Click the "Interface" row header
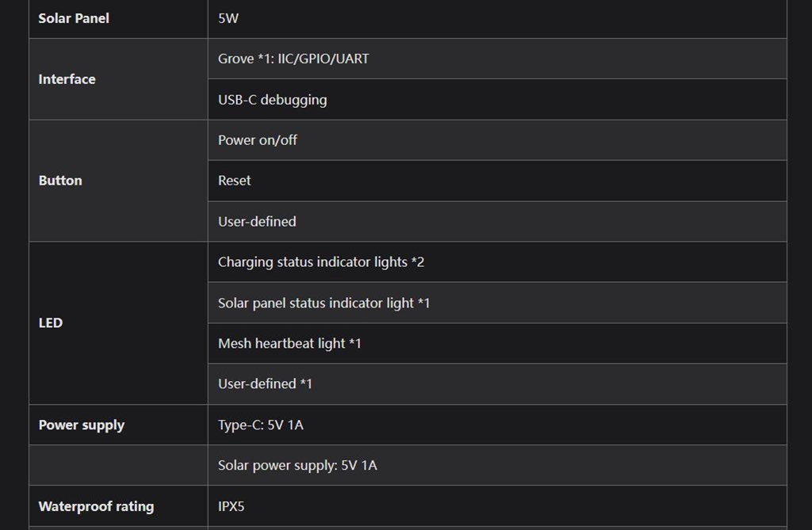The height and width of the screenshot is (530, 812). pyautogui.click(x=67, y=79)
